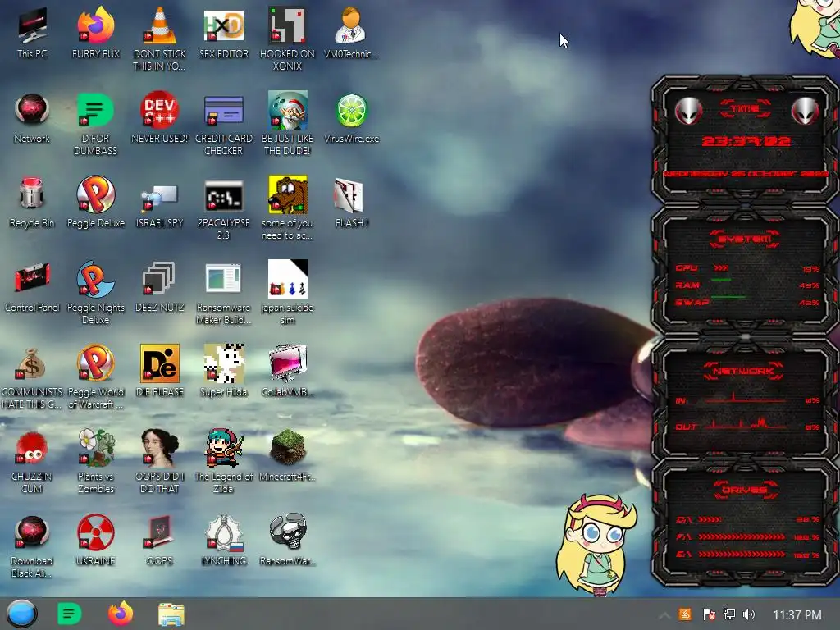
Task: Select the right alien head on TIME widget
Action: (805, 112)
